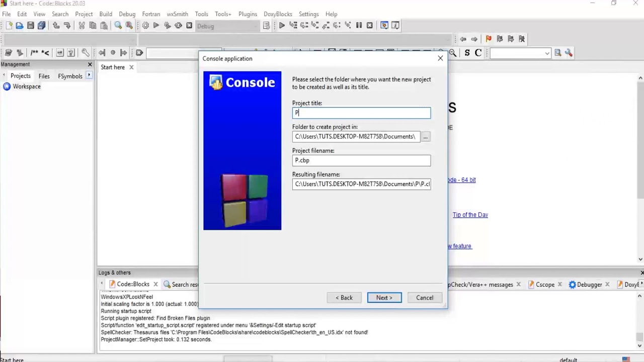Switch to the FSymbols tab
The image size is (644, 362).
(x=70, y=76)
